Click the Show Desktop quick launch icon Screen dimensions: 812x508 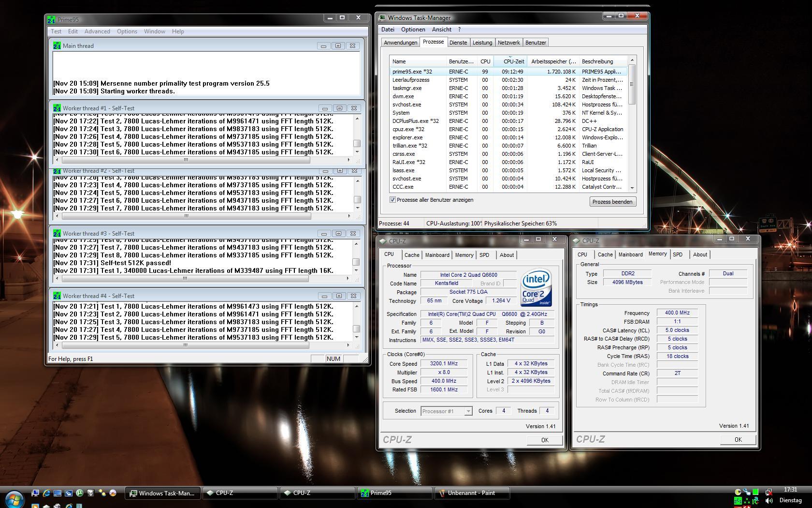[x=58, y=493]
